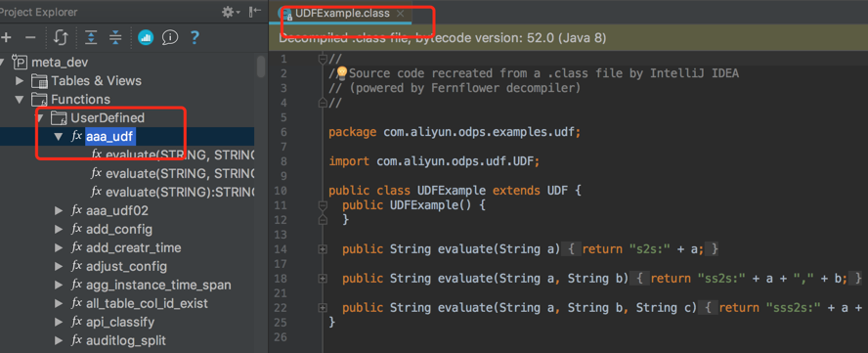Select the adjust_config function

click(127, 266)
